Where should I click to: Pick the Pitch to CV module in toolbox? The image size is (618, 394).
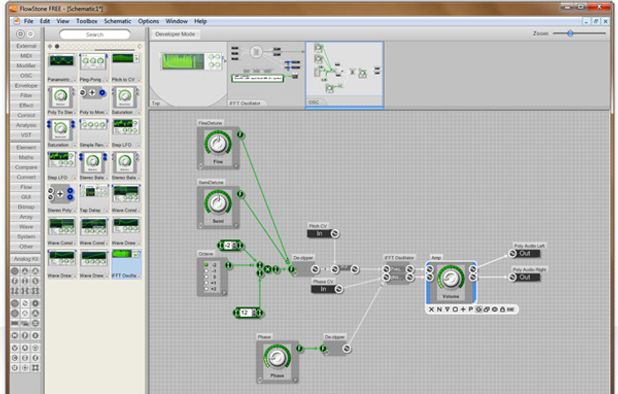point(125,67)
